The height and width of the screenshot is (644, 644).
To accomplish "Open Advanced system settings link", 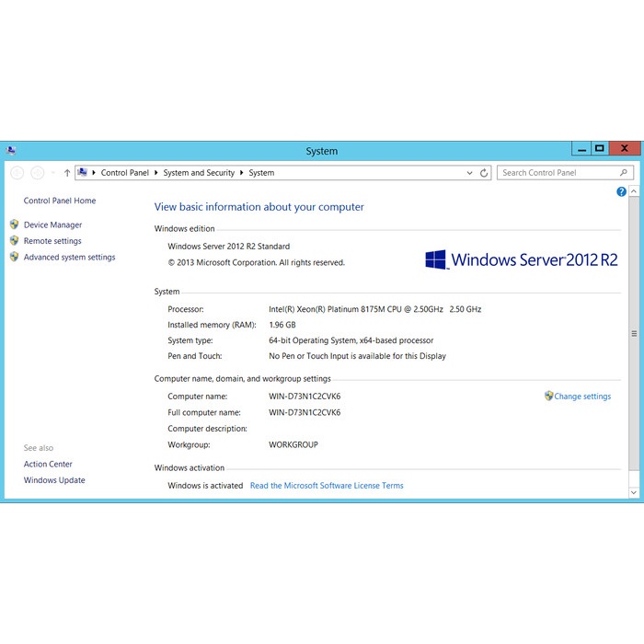I will [69, 257].
